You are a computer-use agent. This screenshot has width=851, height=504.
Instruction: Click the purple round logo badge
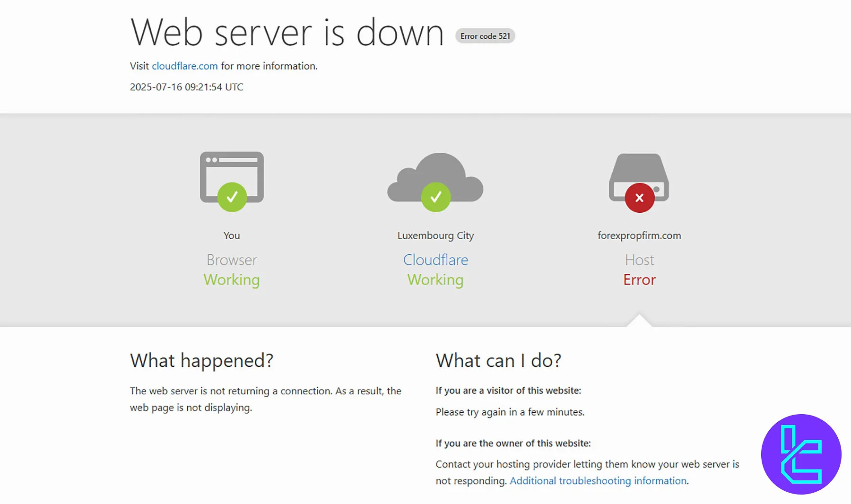tap(801, 454)
